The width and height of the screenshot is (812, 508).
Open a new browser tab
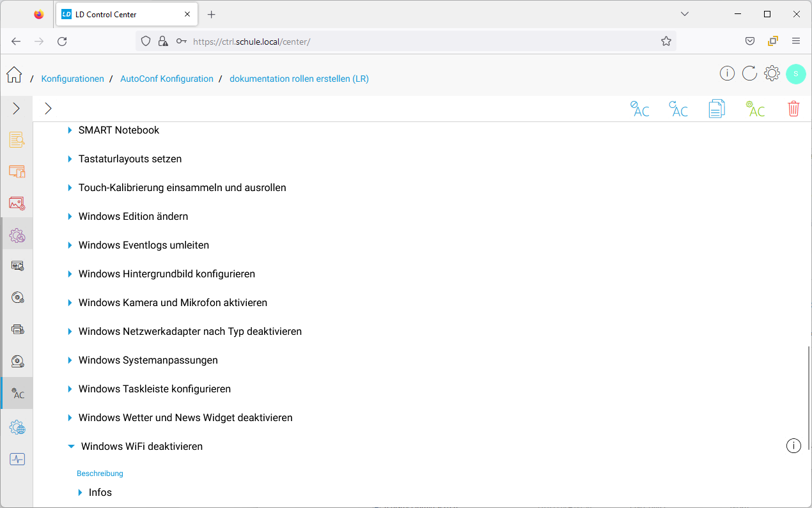click(x=212, y=14)
